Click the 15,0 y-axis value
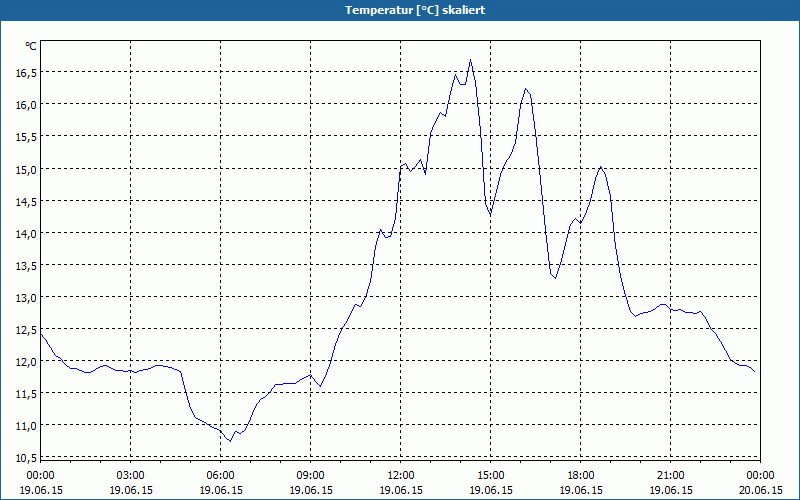Screen dimensions: 800x500 [x=27, y=169]
